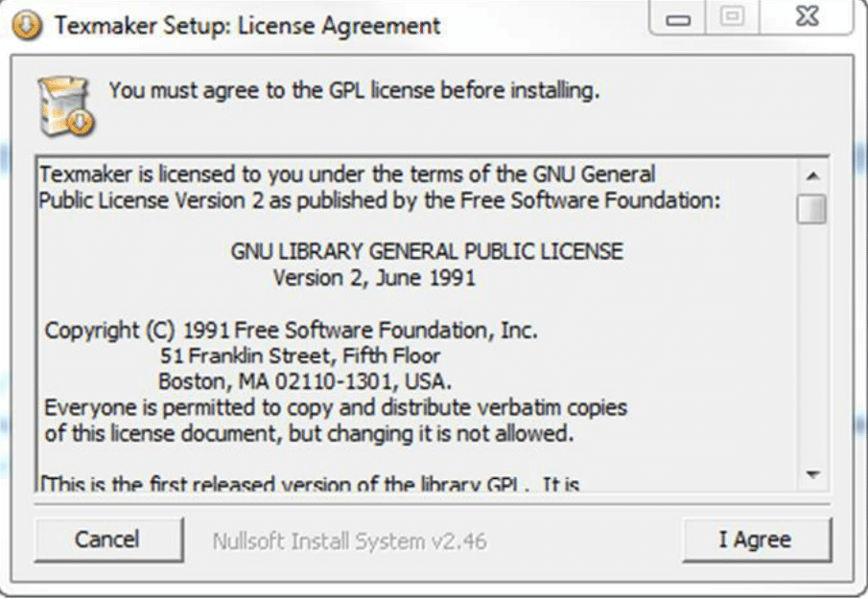This screenshot has height=599, width=868.
Task: Click the Version 2, June 1991 line
Action: click(374, 278)
